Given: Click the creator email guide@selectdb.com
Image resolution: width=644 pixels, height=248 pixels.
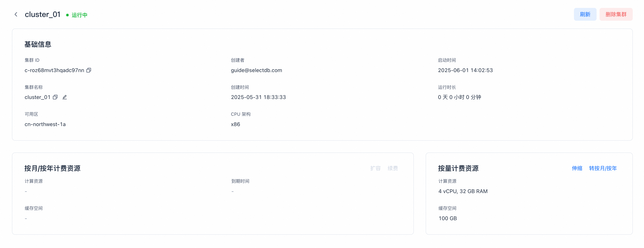Looking at the screenshot, I should [x=256, y=70].
